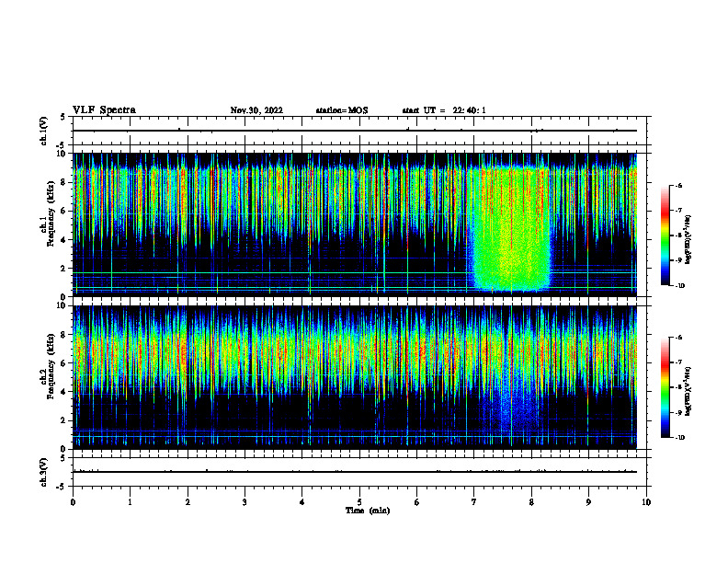Click the "9" tick on the time axis

click(x=588, y=502)
